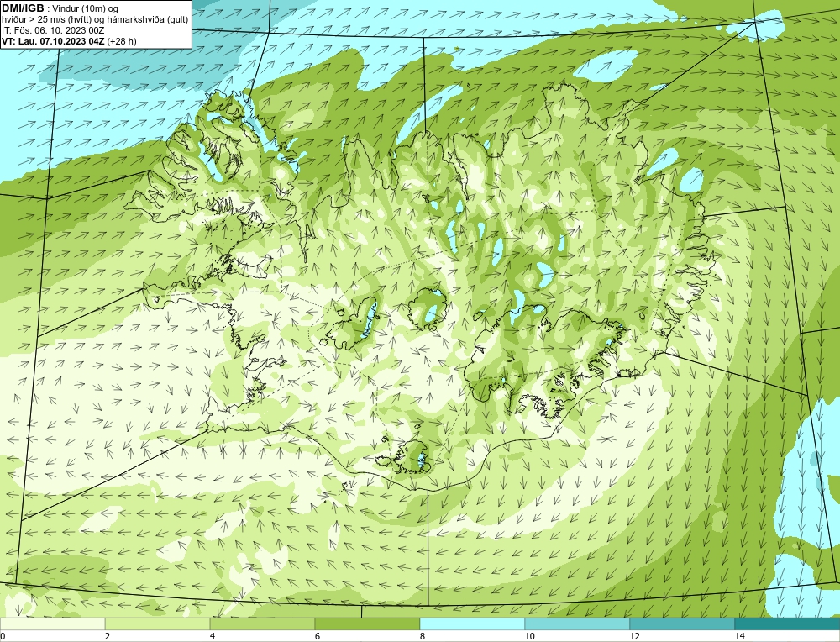
Task: Click the 8–10 m/s light cyan legend swatch
Action: tap(472, 624)
